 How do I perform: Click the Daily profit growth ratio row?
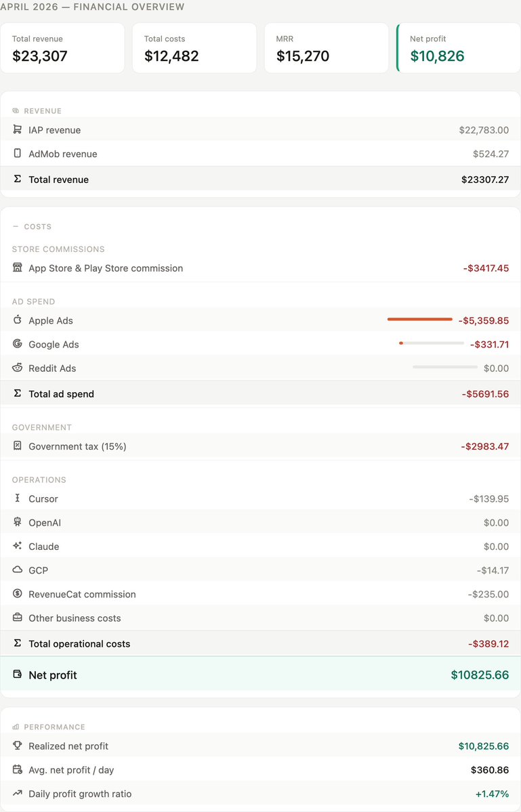coord(260,793)
